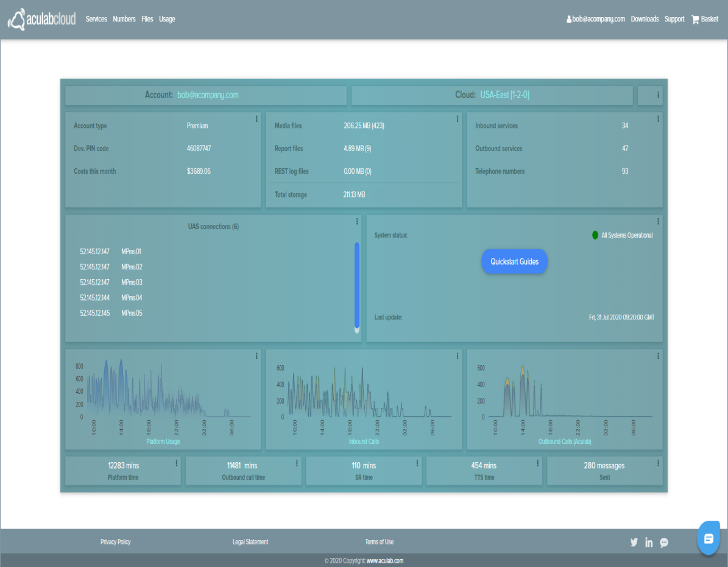The width and height of the screenshot is (728, 567).
Task: Open the Inbound Calls chart options menu
Action: click(458, 355)
